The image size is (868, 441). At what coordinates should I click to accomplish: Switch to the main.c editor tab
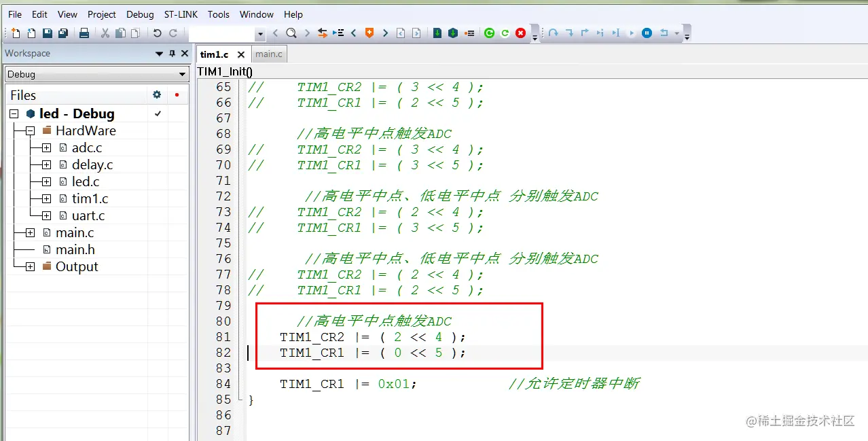tap(269, 54)
